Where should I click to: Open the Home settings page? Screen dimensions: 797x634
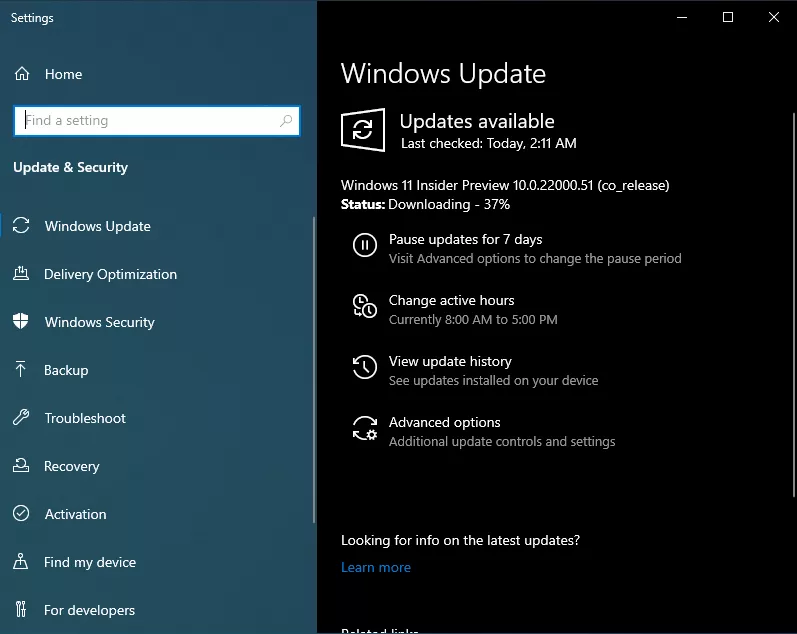pos(64,74)
